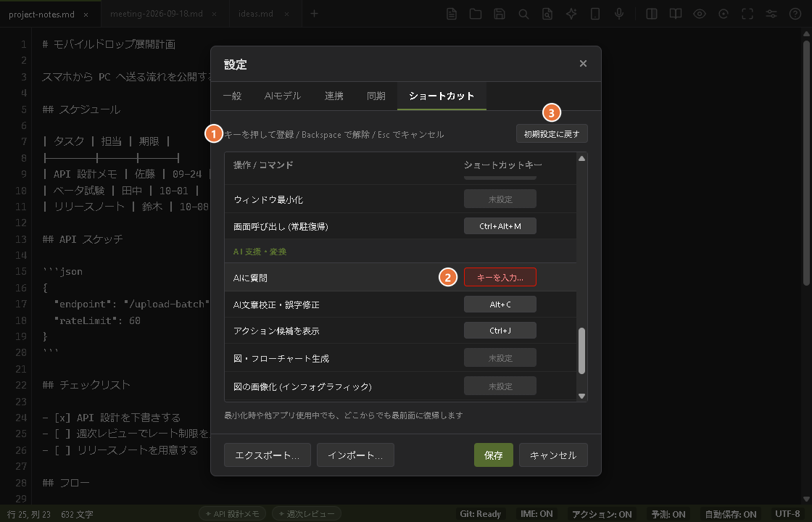This screenshot has width=812, height=522.
Task: Open the 同期 settings tab
Action: click(x=376, y=96)
